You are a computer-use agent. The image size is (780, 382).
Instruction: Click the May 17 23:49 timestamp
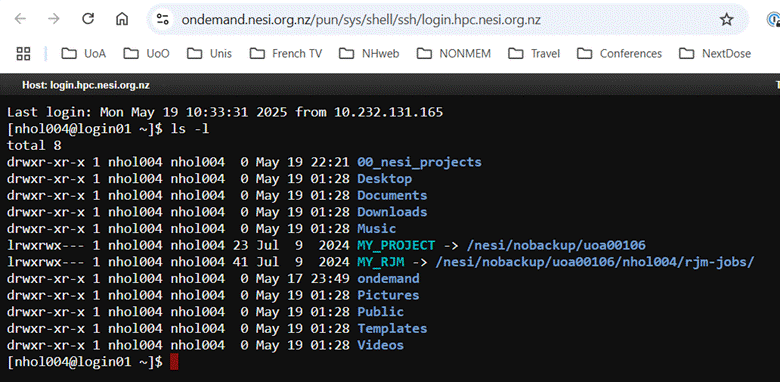(302, 279)
